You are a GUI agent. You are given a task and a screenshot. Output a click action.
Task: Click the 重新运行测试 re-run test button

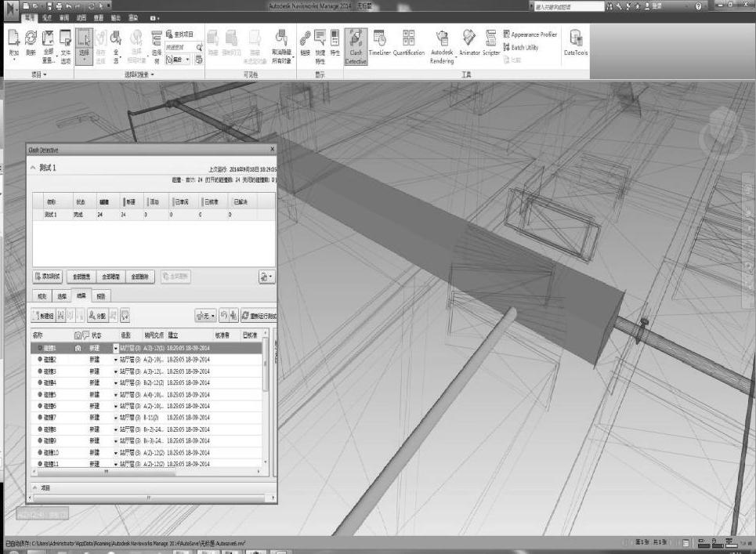pos(259,316)
